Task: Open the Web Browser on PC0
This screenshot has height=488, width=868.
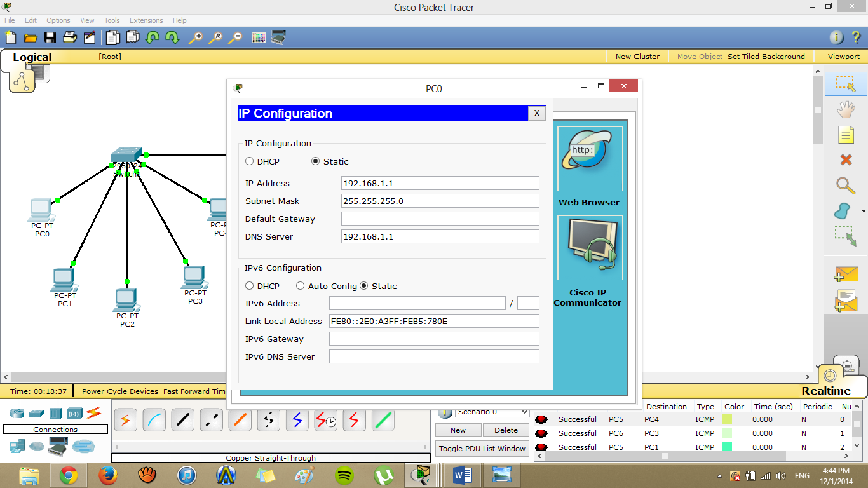Action: (x=588, y=158)
